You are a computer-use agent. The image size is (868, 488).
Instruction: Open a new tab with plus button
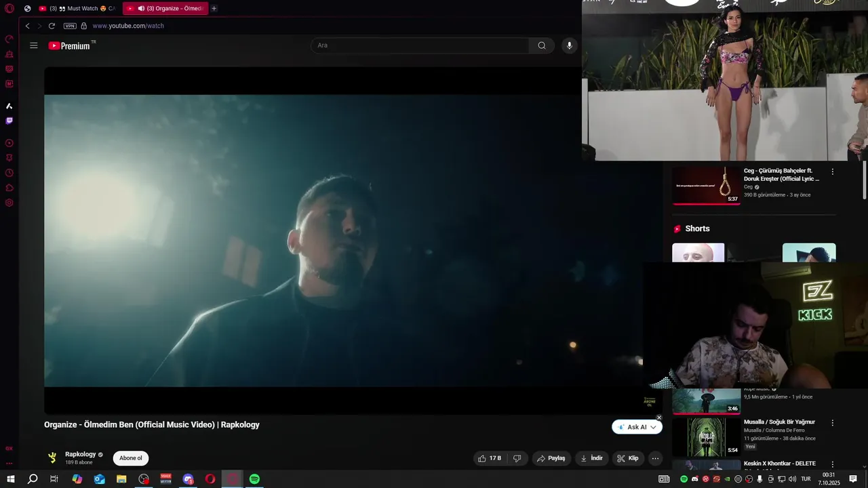[214, 9]
